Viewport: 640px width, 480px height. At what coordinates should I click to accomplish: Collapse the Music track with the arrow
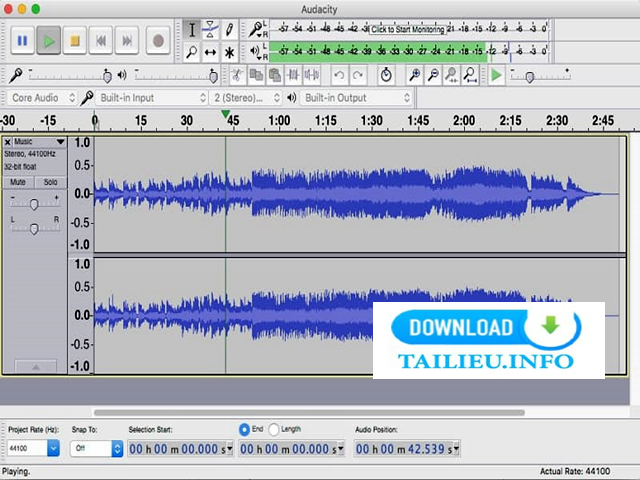pyautogui.click(x=36, y=367)
